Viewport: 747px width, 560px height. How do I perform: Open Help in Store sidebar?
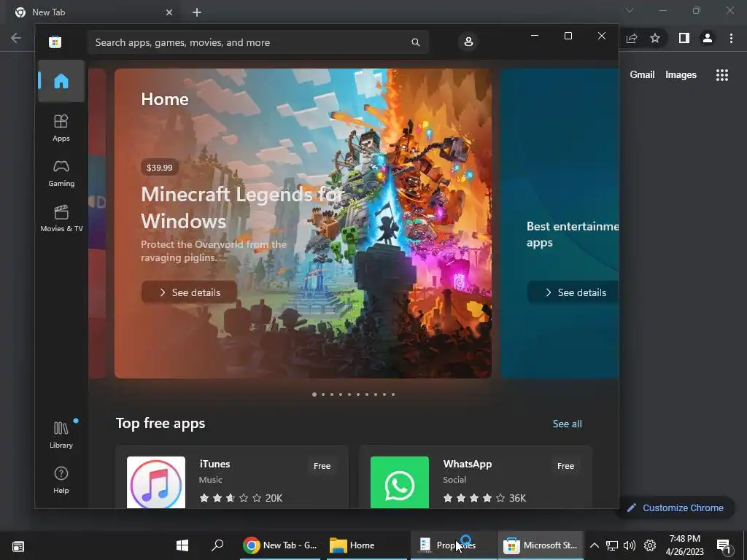61,480
